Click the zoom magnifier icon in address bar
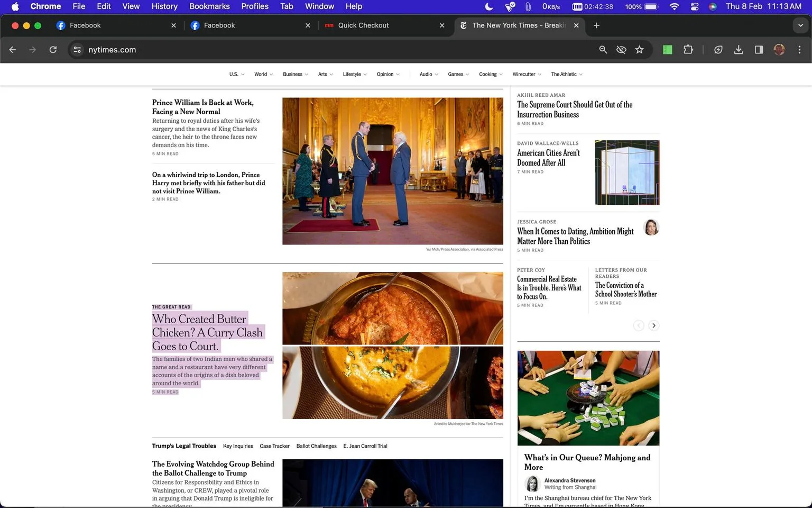Screen dimensions: 812x508 pos(603,50)
